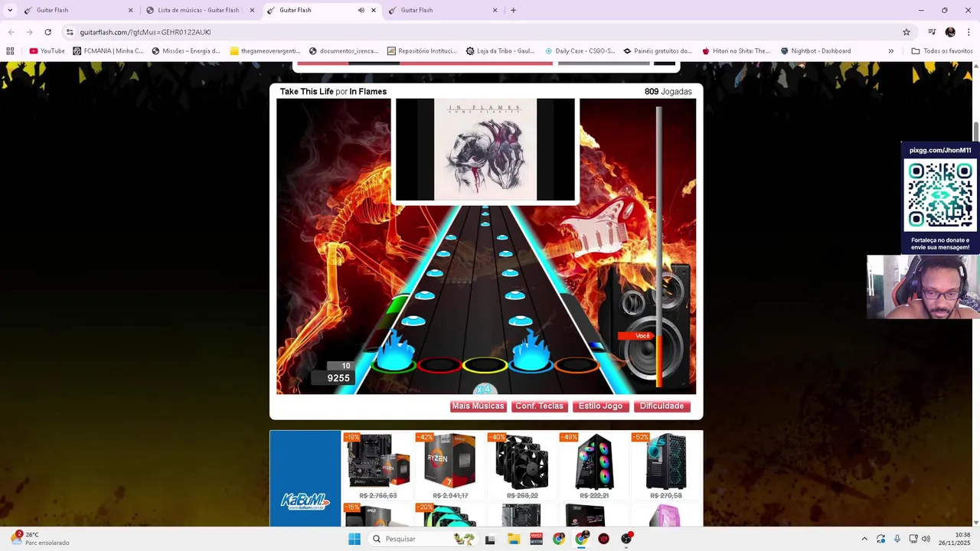980x551 pixels.
Task: Switch to the last Guitar Flash tab
Action: [x=442, y=10]
